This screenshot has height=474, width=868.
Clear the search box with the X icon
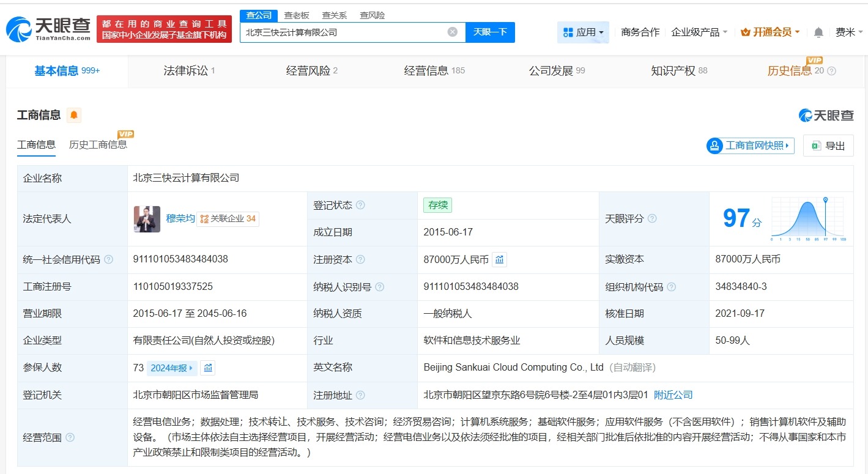click(451, 31)
